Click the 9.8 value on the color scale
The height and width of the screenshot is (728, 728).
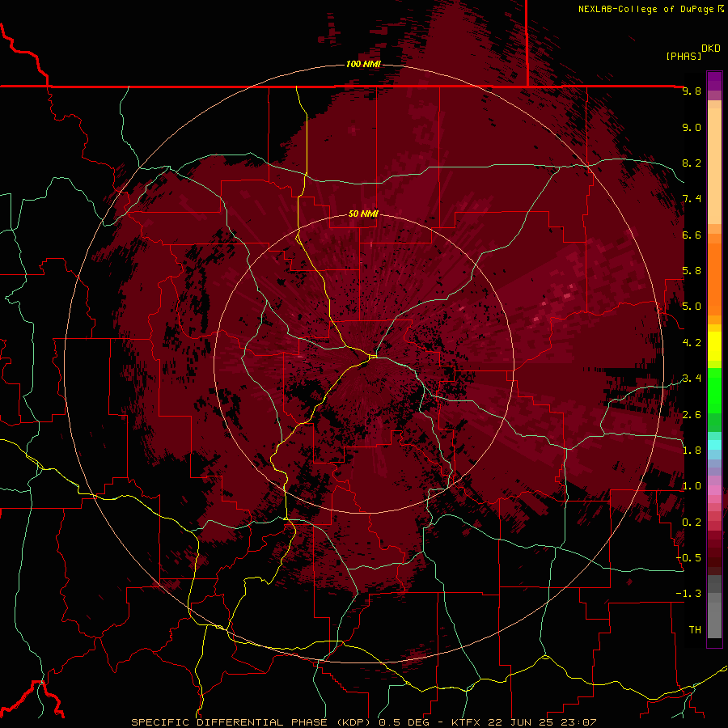[692, 91]
